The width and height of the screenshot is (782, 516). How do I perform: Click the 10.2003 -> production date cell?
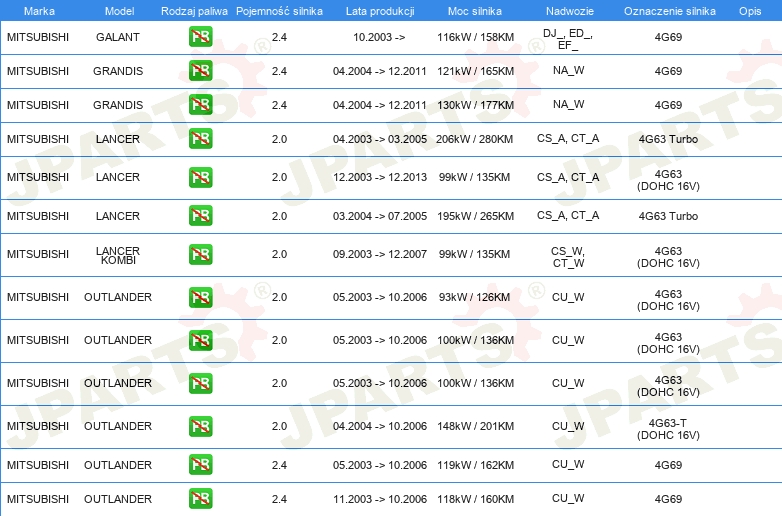click(x=379, y=37)
